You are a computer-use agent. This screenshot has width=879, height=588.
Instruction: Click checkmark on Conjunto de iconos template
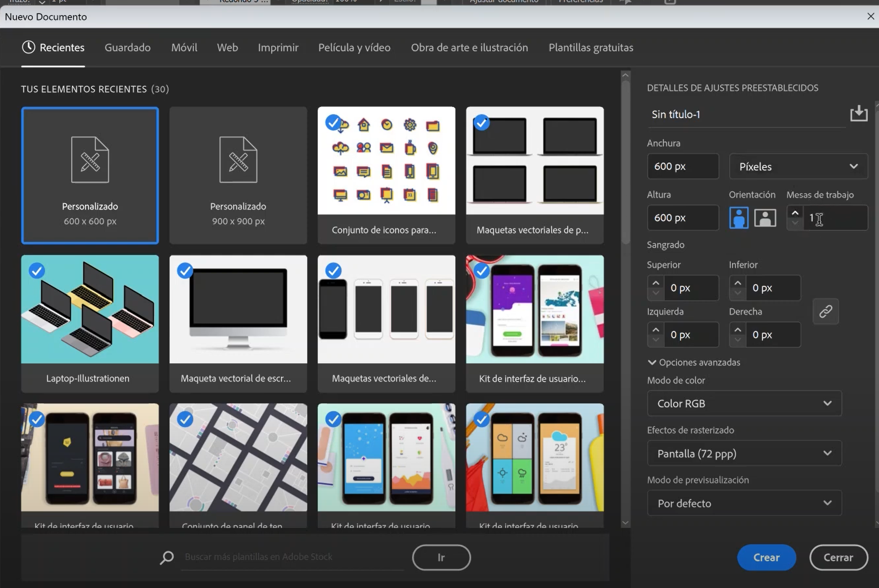coord(333,122)
